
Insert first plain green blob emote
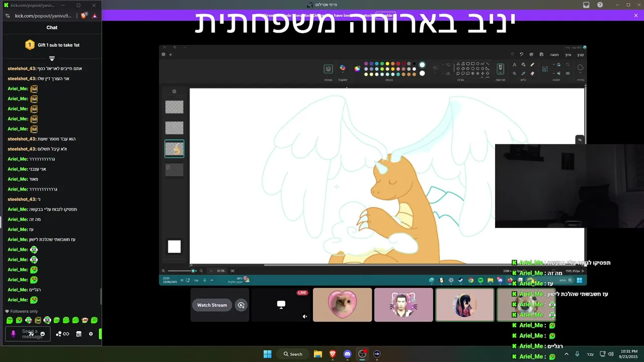click(10, 320)
